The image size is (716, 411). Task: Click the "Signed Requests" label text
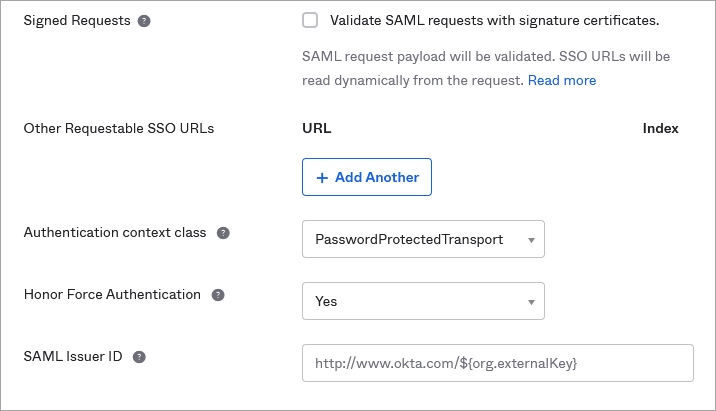point(77,20)
